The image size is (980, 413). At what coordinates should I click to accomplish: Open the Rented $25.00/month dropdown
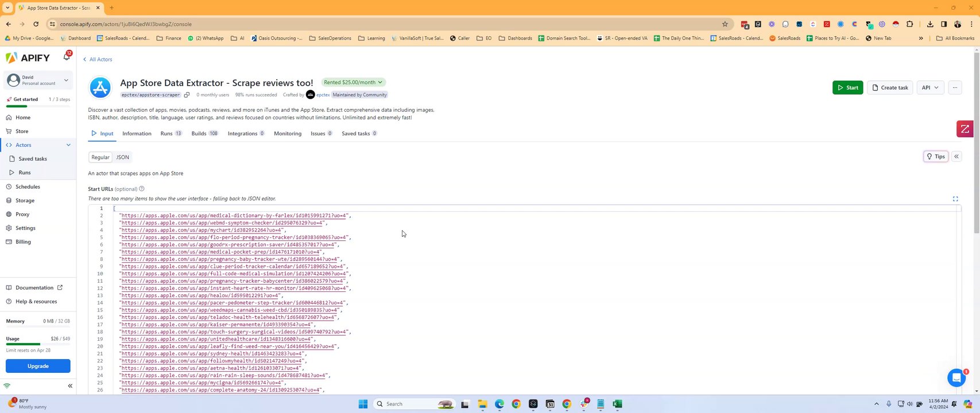click(x=353, y=83)
